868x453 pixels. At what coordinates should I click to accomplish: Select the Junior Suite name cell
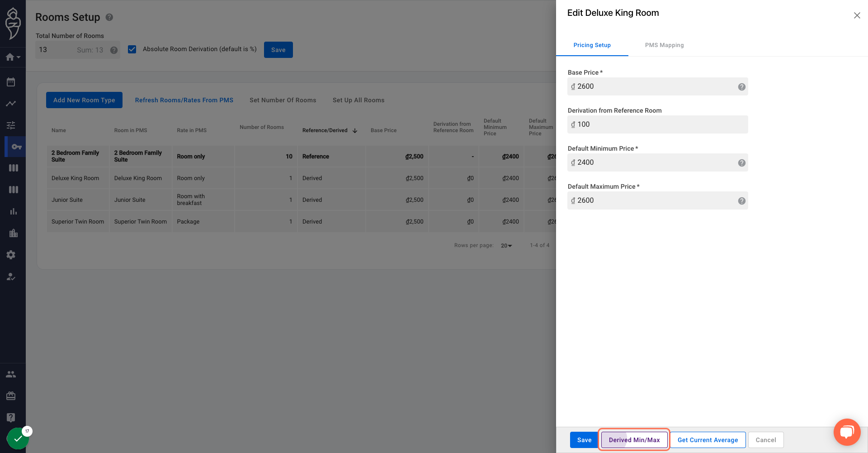coord(78,200)
